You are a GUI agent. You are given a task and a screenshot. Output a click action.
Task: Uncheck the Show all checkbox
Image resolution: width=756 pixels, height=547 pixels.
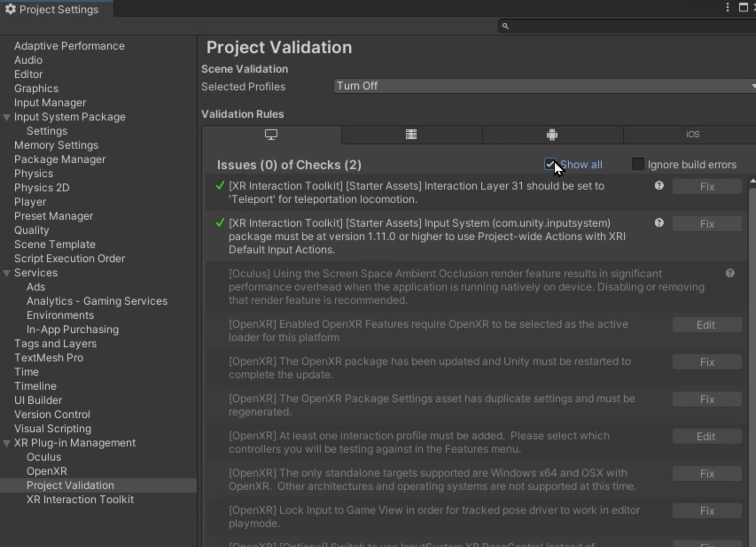click(550, 165)
